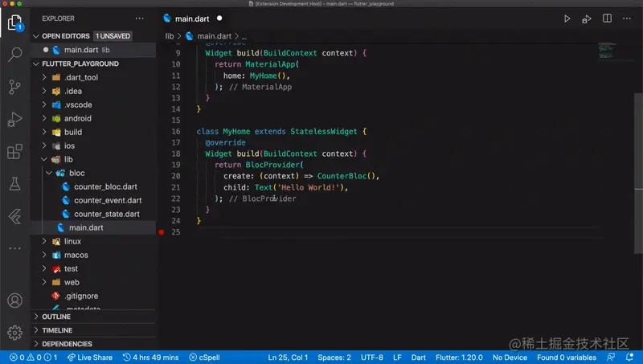Open the Run and Debug view
Image resolution: width=643 pixels, height=364 pixels.
tap(14, 119)
